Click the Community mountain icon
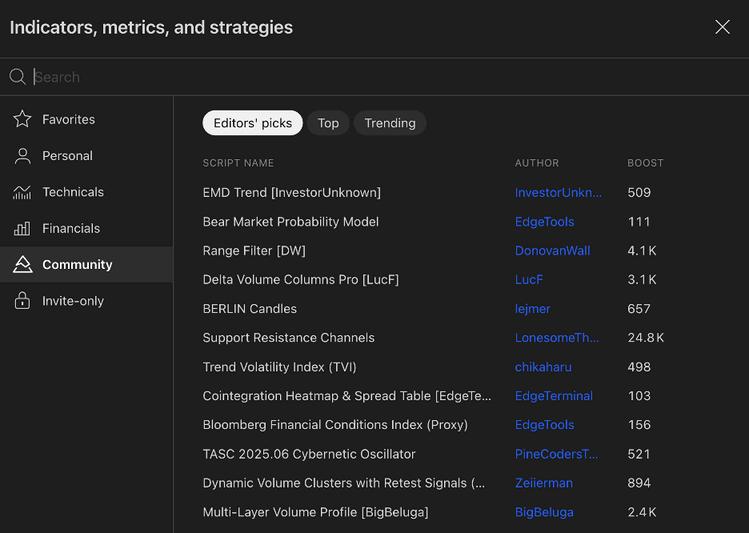Image resolution: width=749 pixels, height=533 pixels. tap(22, 265)
